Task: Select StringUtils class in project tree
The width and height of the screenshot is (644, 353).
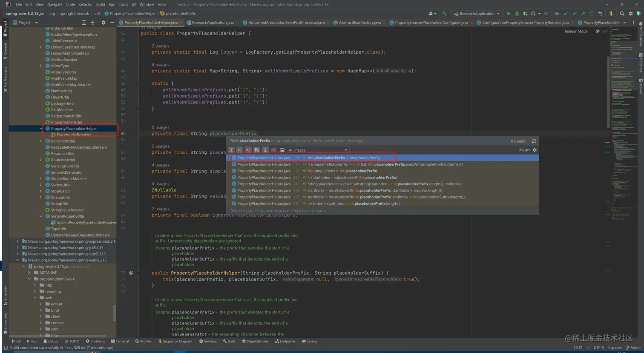Action: [60, 204]
